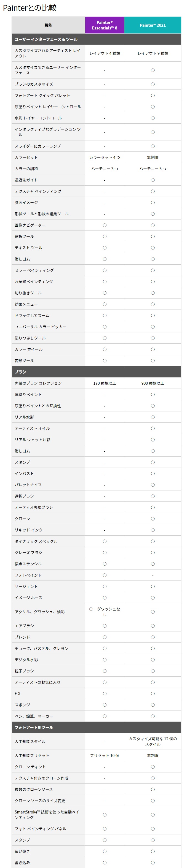Click the クローン ティント circle under Painter 2021
The width and height of the screenshot is (193, 868).
(153, 767)
